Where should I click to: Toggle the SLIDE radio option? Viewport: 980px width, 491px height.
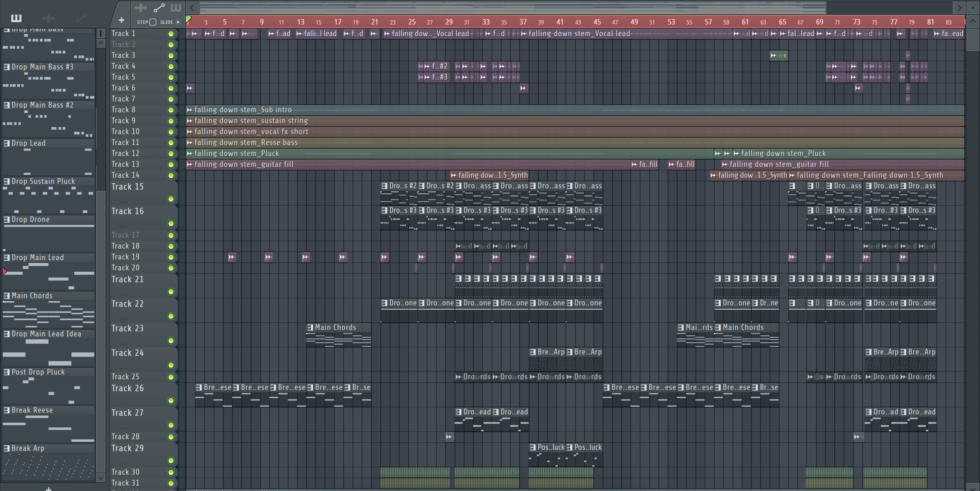coord(178,22)
